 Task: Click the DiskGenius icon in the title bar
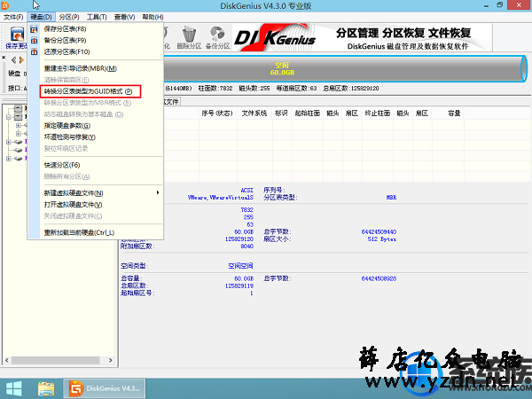pyautogui.click(x=5, y=5)
